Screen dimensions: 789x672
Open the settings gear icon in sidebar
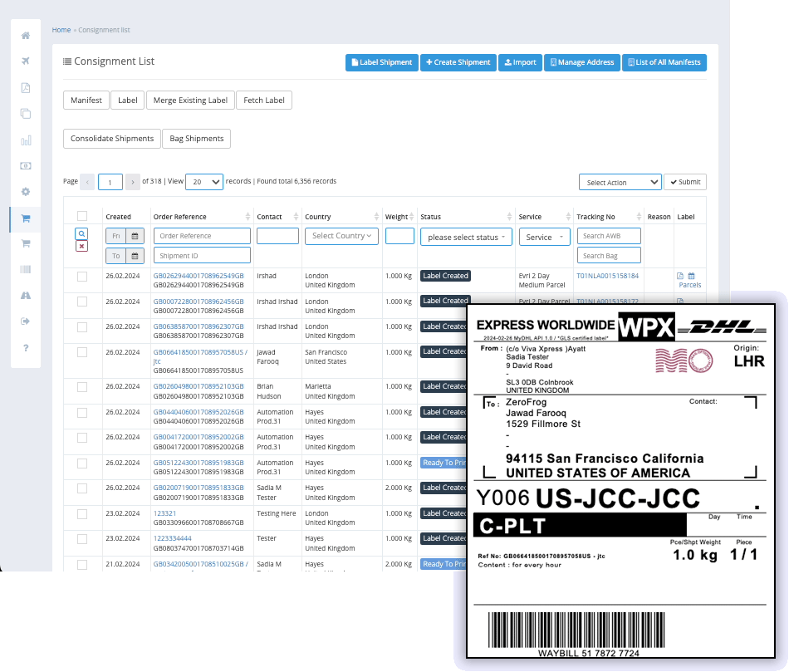coord(26,192)
